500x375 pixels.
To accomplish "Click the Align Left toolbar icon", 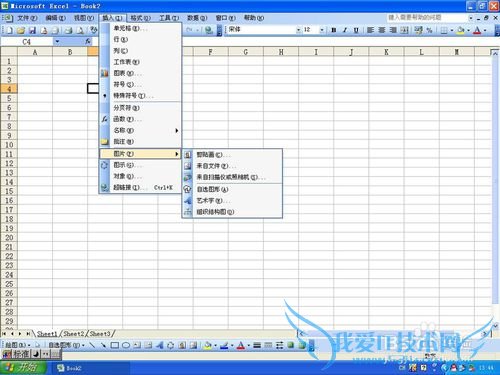I will click(370, 30).
